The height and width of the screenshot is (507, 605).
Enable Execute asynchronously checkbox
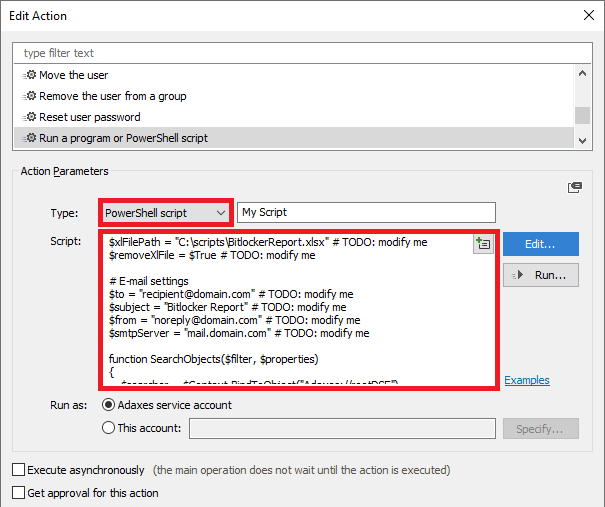pos(18,470)
